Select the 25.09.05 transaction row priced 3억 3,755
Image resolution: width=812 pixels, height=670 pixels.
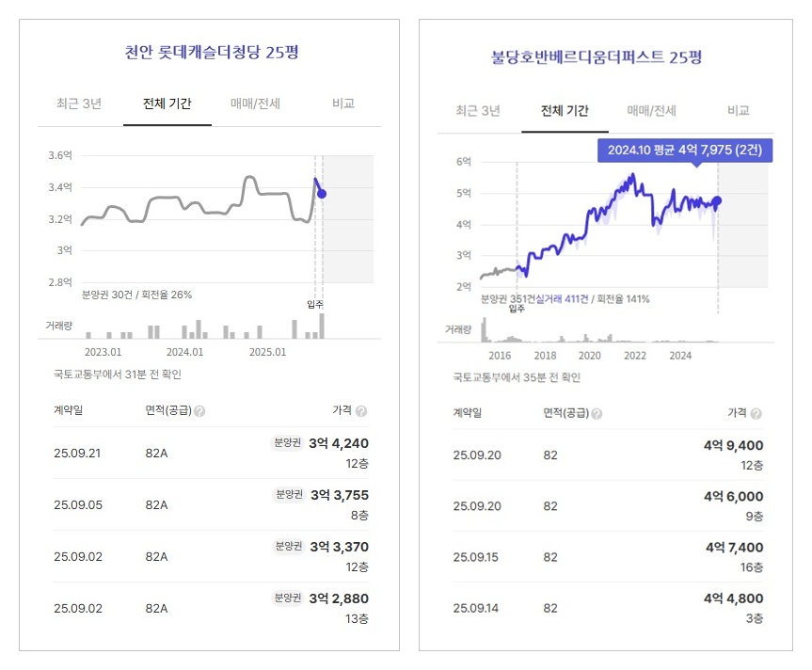(x=211, y=504)
